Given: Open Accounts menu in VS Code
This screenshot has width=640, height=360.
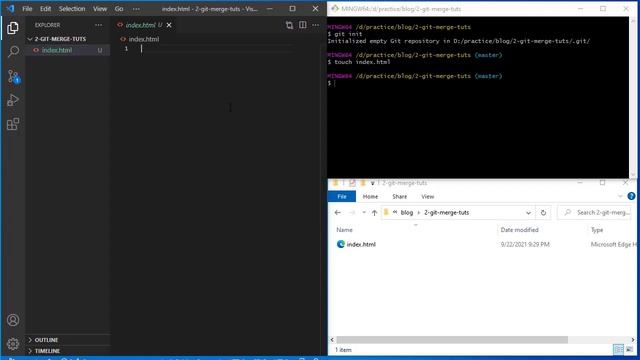Looking at the screenshot, I should (13, 320).
